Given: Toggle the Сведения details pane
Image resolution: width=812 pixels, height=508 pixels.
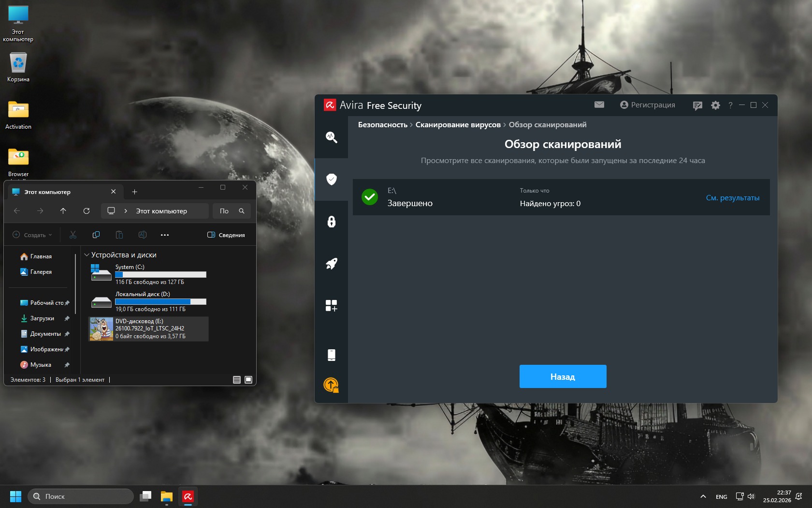Looking at the screenshot, I should click(226, 235).
